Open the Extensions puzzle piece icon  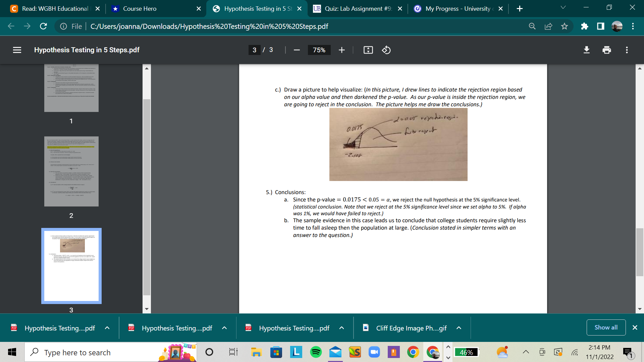click(585, 26)
